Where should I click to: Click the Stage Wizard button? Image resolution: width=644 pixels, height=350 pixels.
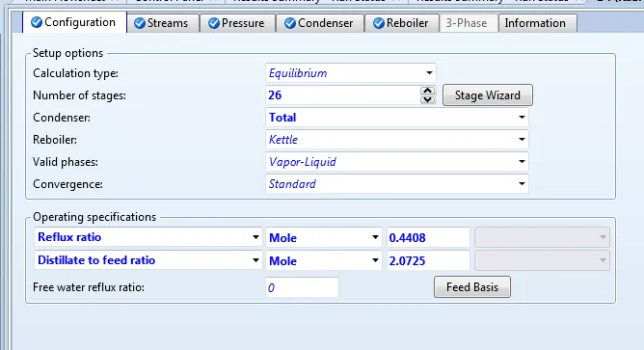click(x=488, y=95)
